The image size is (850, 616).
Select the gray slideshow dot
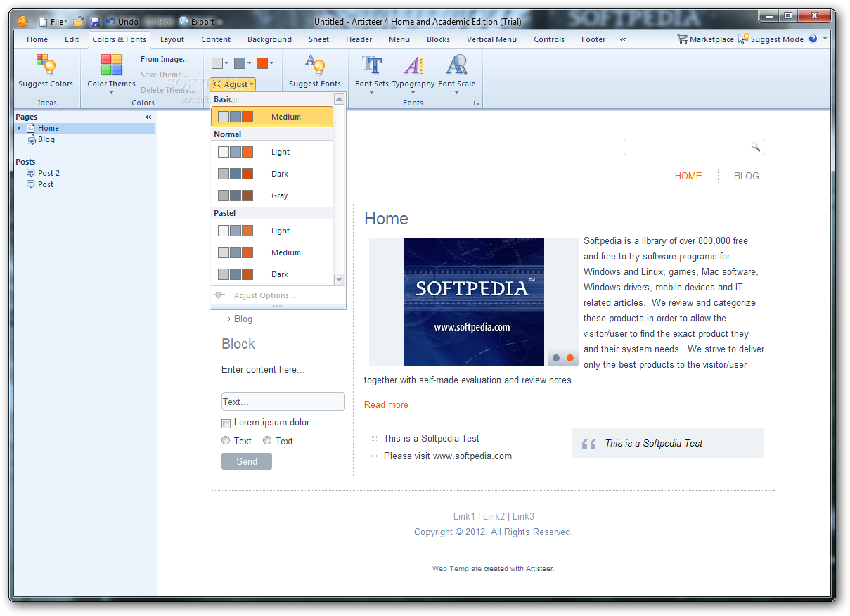(x=556, y=358)
